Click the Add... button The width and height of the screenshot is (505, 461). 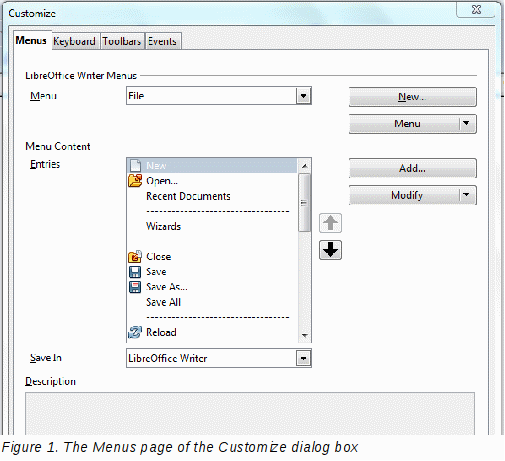tap(413, 168)
